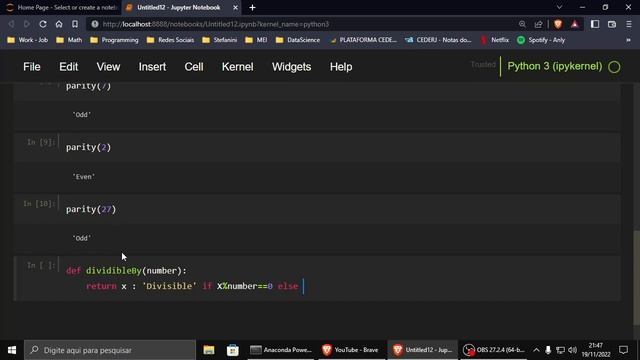The image size is (640, 360).
Task: Expand the tab search dropdown arrow
Action: point(559,7)
